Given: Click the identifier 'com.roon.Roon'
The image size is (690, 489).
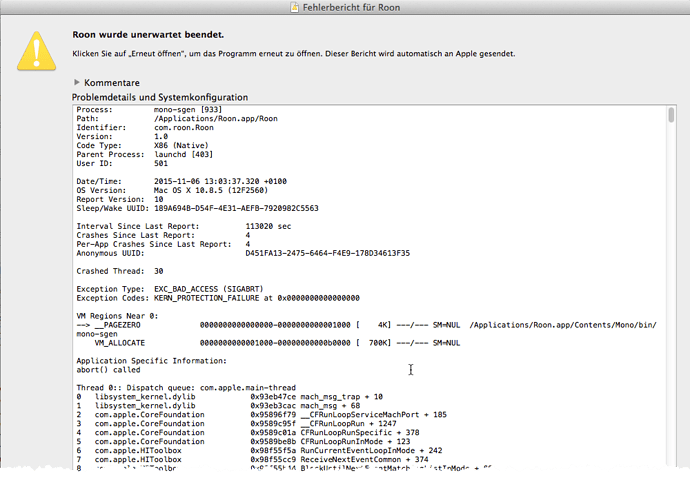Looking at the screenshot, I should [x=184, y=128].
